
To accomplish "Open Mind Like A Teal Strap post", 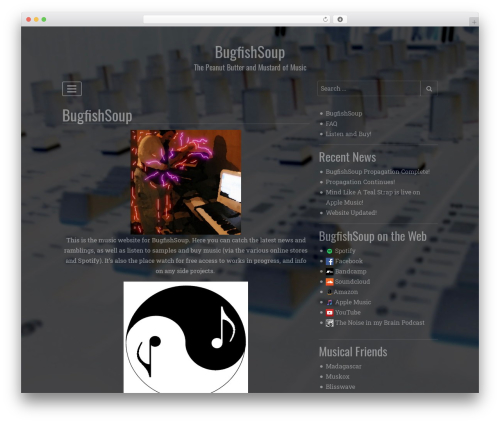I will pyautogui.click(x=373, y=197).
